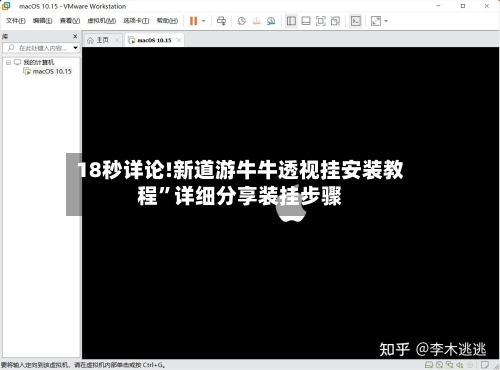This screenshot has height=370, width=500.
Task: Click the VMware Workstation title bar app icon
Action: coord(6,6)
